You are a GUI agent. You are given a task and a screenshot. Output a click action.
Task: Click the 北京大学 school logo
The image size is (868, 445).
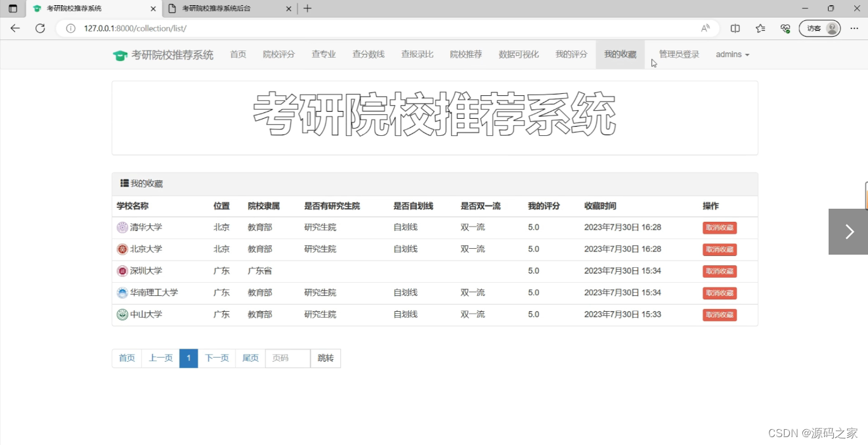coord(122,249)
